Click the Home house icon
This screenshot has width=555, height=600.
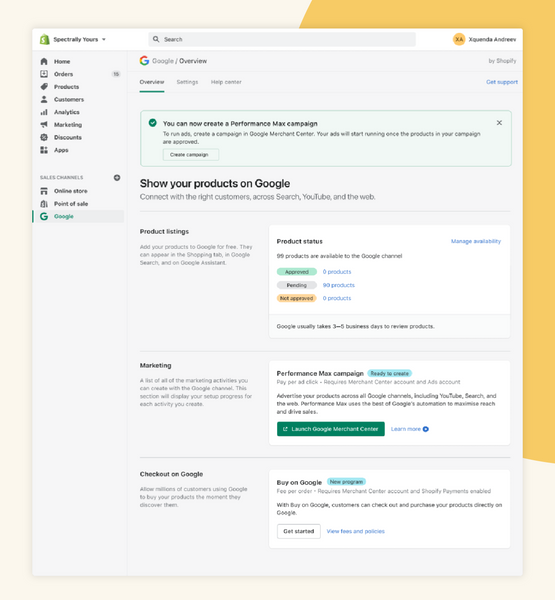click(44, 61)
